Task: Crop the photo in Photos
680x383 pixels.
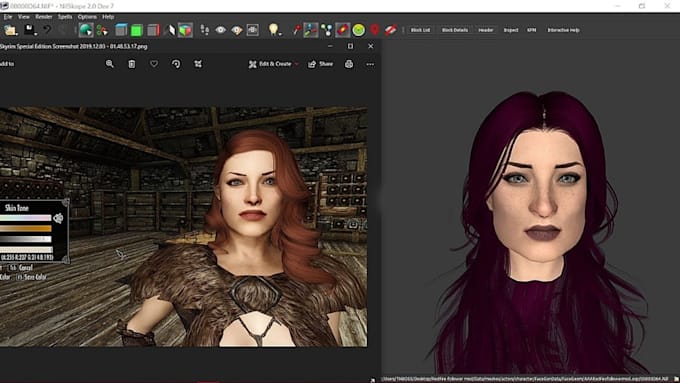Action: tap(198, 64)
